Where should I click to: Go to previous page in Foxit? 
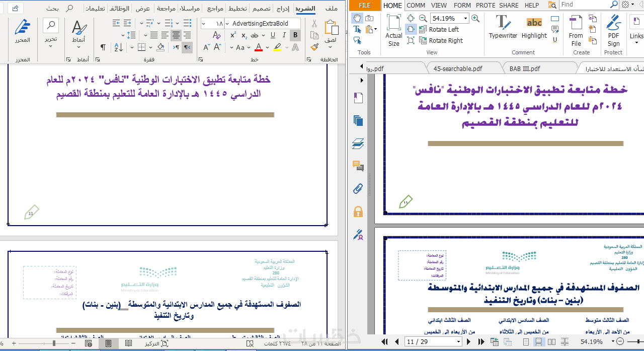click(x=397, y=342)
